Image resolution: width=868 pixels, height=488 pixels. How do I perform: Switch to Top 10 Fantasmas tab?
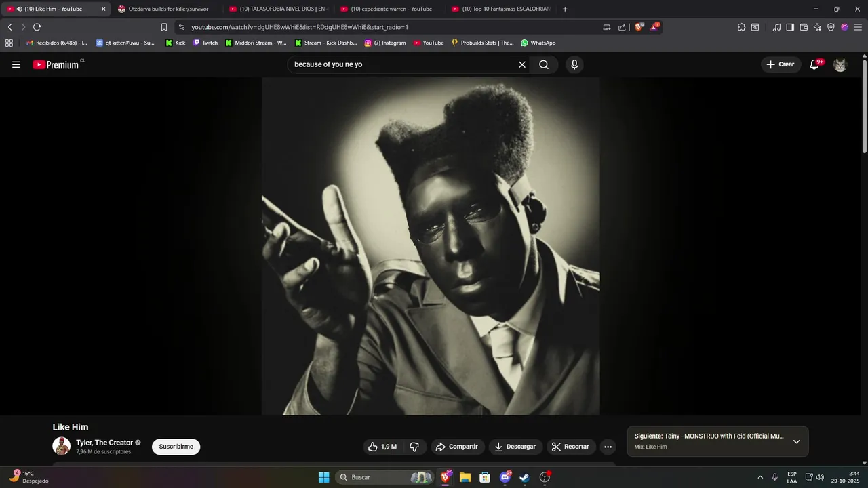coord(500,9)
